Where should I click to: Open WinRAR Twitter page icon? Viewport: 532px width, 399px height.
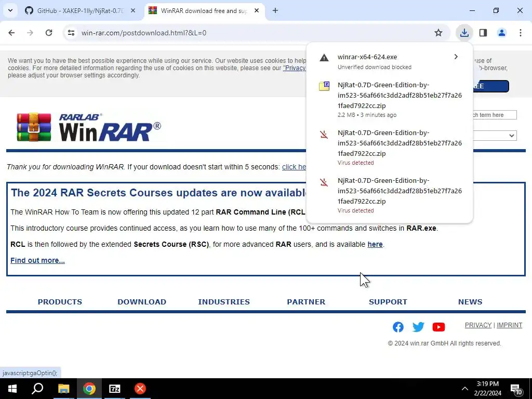[x=418, y=327]
